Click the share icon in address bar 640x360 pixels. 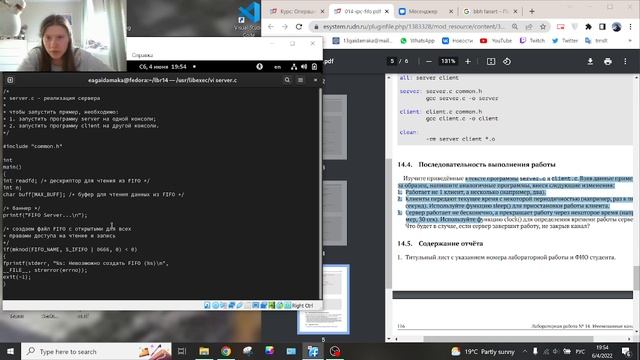click(529, 27)
